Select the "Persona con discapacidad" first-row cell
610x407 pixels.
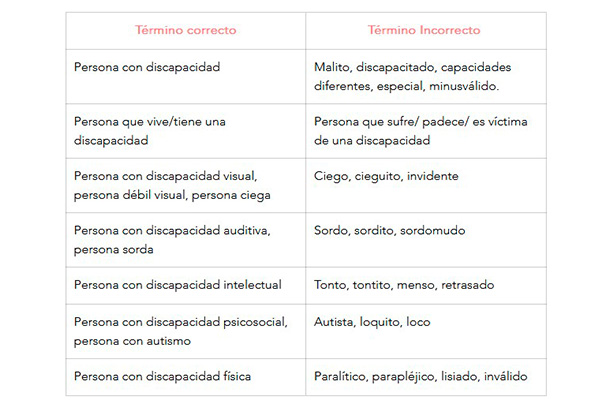pos(147,67)
